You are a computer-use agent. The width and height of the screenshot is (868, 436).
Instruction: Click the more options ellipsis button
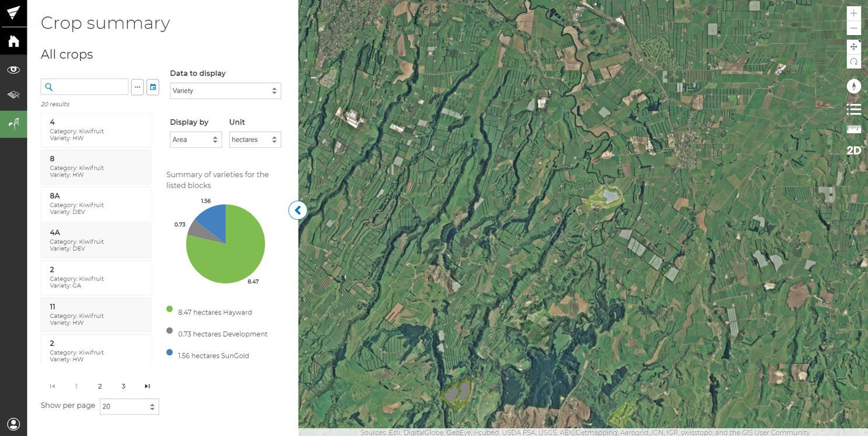coord(137,87)
